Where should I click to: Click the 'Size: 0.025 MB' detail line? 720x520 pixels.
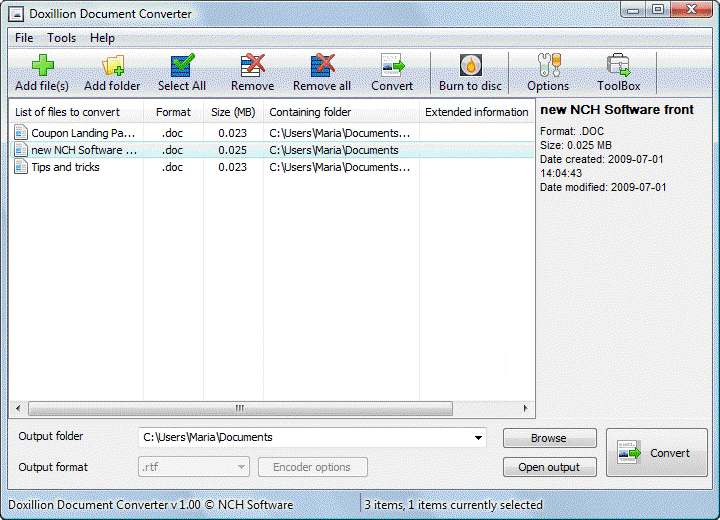click(x=576, y=145)
